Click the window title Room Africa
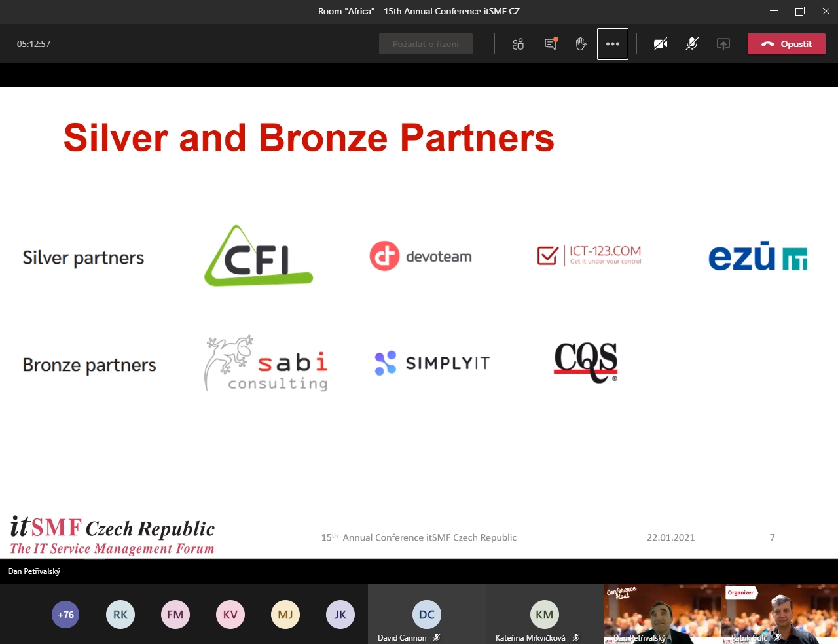The image size is (838, 644). (419, 11)
